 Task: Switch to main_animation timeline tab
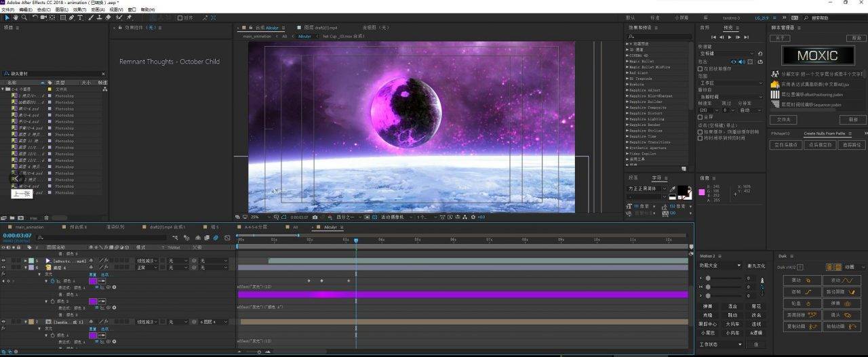point(29,227)
